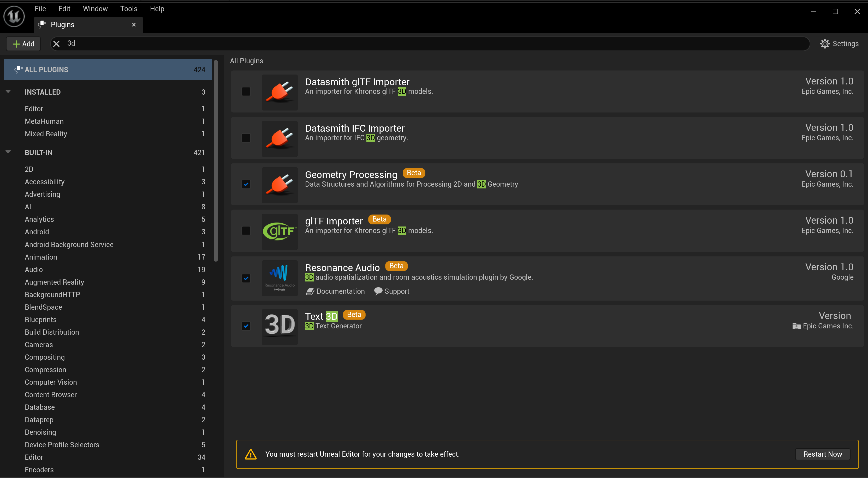Clear the search with the X icon

point(56,44)
